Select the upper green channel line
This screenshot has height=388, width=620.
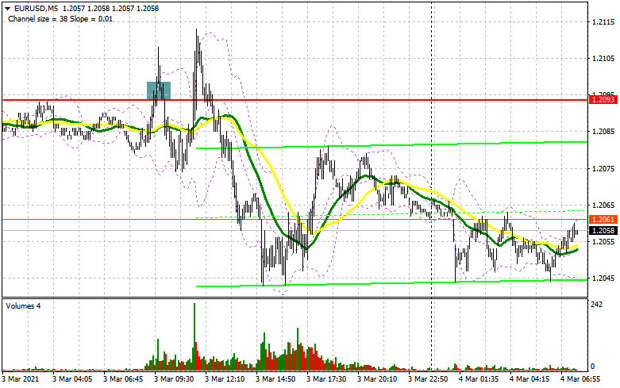[x=391, y=145]
